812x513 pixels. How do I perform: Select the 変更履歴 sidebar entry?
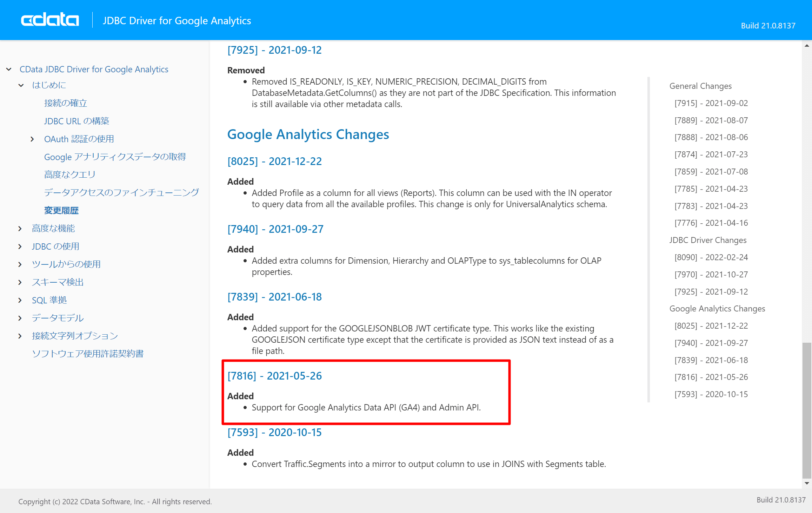[61, 210]
